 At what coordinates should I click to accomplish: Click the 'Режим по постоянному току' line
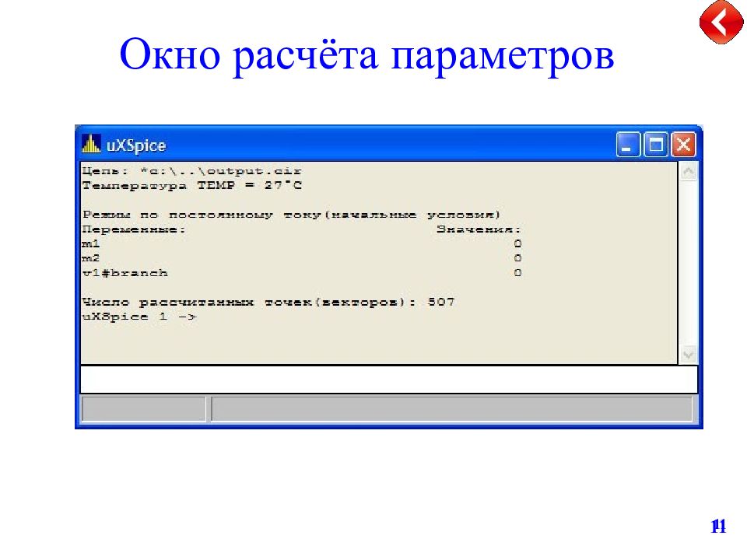[x=291, y=215]
